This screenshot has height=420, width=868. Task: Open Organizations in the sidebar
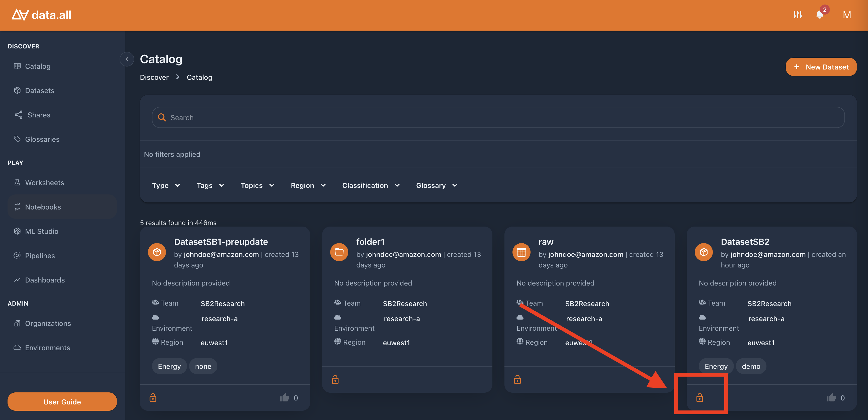pos(62,323)
